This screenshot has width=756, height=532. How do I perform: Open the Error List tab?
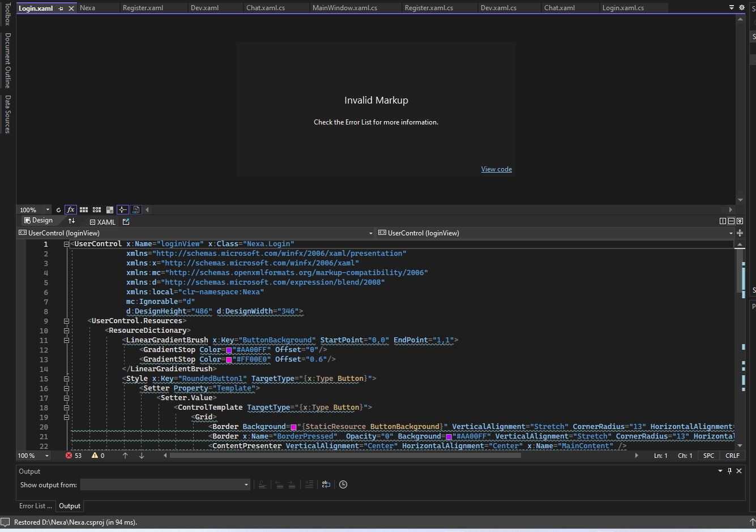tap(35, 506)
